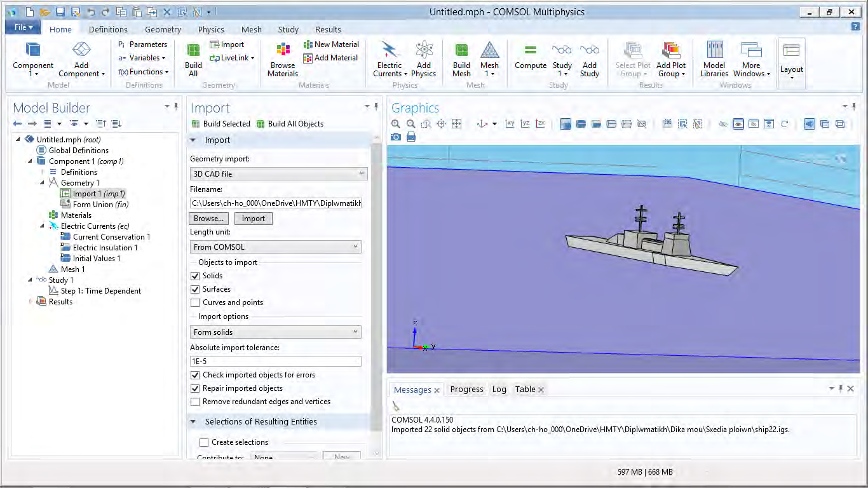Switch Graphics view to YZ plane
This screenshot has height=488, width=868.
point(525,124)
